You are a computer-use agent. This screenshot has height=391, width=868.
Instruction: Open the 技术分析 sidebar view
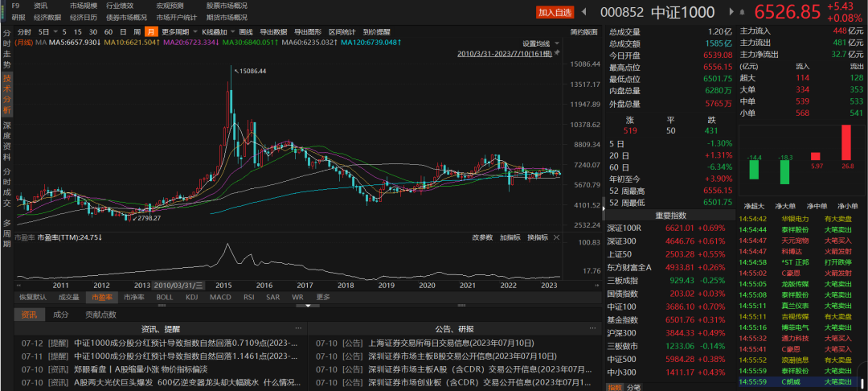point(7,93)
